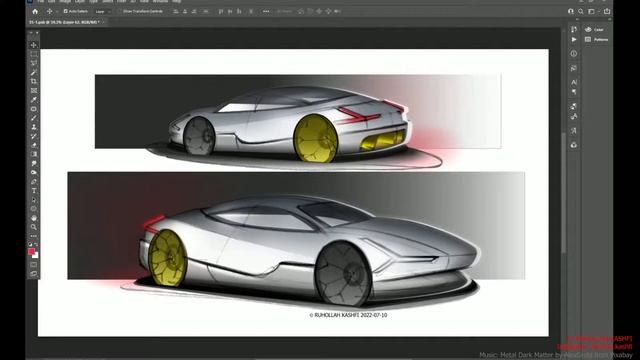
Task: Select the Path Selection tool
Action: 33,200
